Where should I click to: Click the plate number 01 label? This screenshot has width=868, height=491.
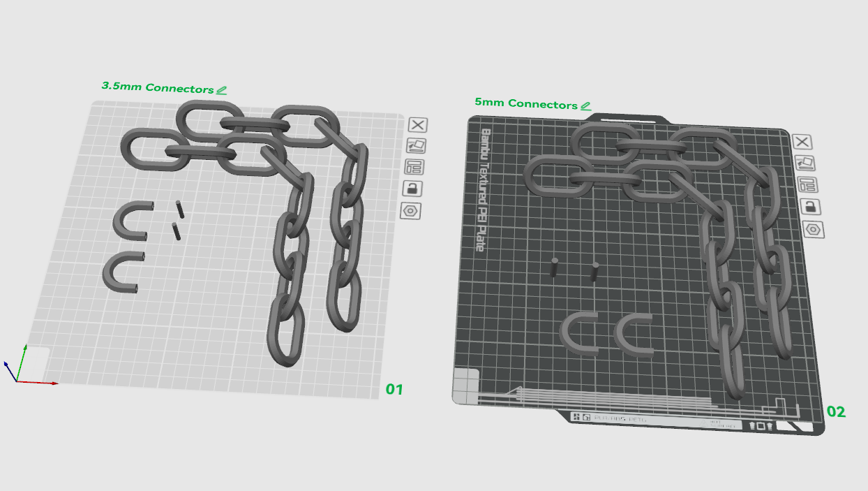click(x=394, y=389)
